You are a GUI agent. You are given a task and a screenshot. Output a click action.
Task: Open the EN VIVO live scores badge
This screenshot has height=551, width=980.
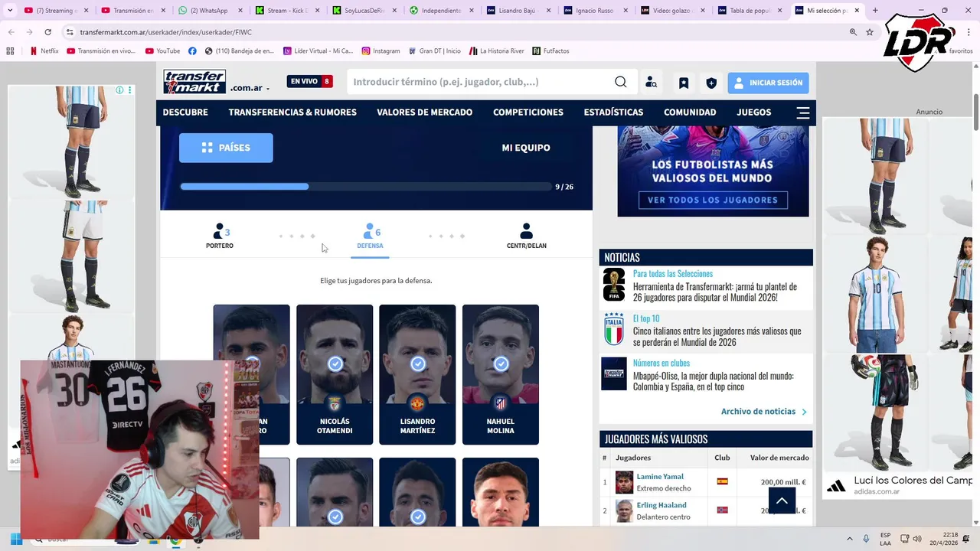point(309,81)
